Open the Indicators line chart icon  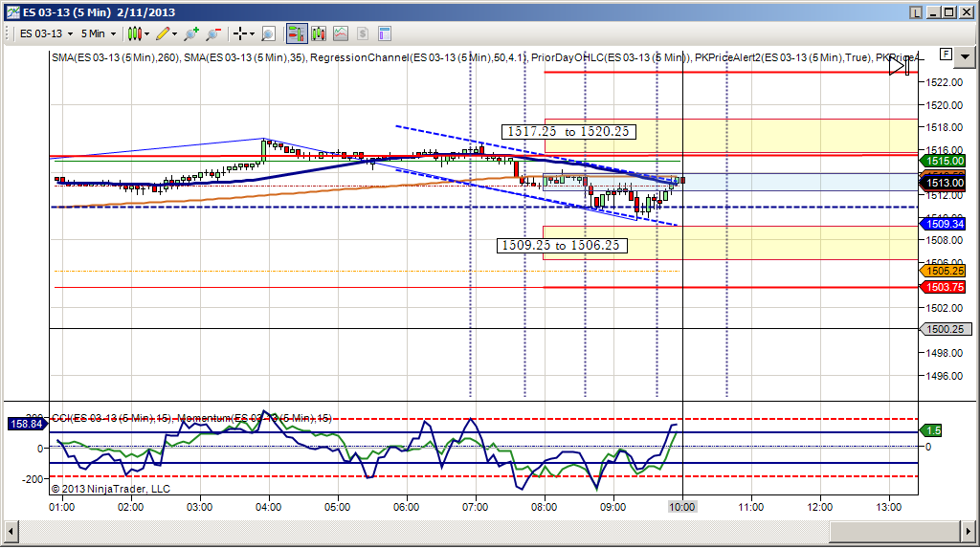point(341,33)
